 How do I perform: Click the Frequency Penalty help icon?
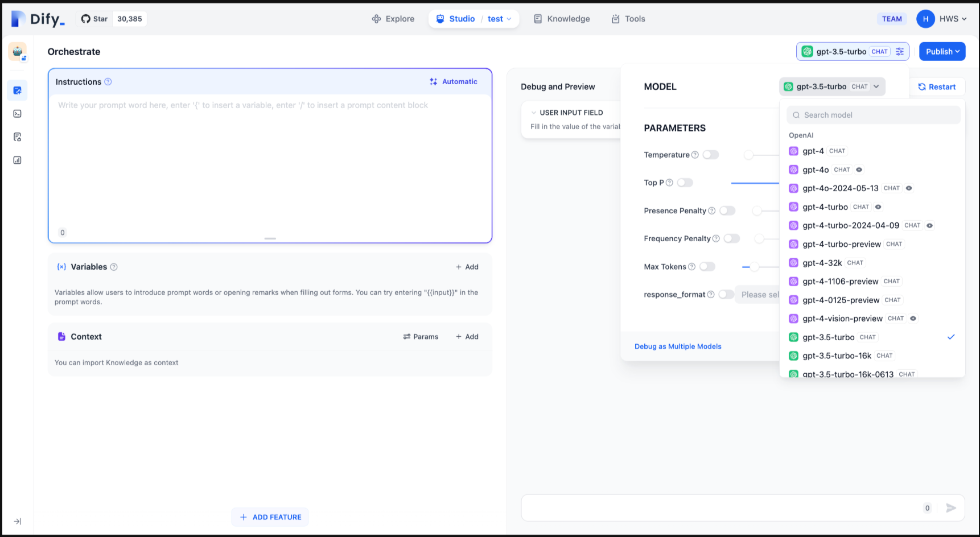(x=716, y=238)
